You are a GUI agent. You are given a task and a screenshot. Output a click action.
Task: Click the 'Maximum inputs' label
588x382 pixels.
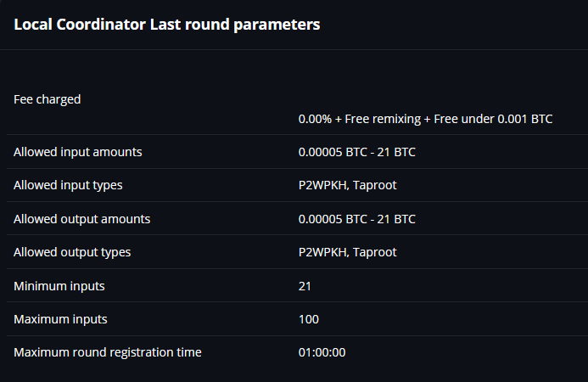click(60, 319)
